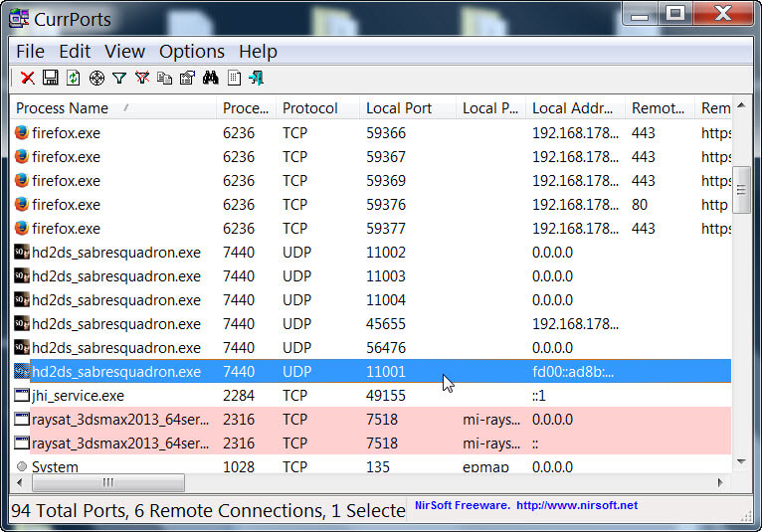The height and width of the screenshot is (532, 762).
Task: Sort by Protocol column header
Action: [x=317, y=107]
